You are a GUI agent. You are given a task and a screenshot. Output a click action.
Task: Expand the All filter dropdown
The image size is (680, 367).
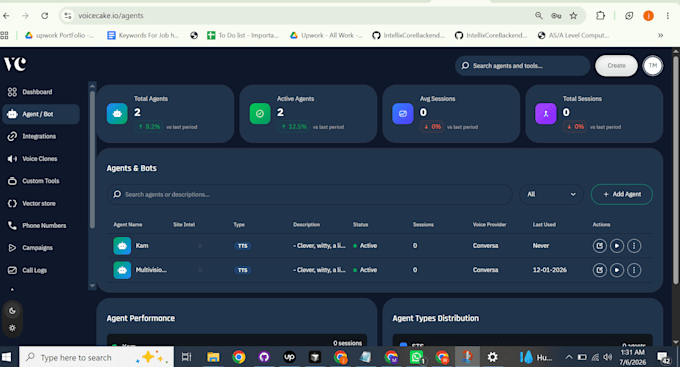(551, 194)
